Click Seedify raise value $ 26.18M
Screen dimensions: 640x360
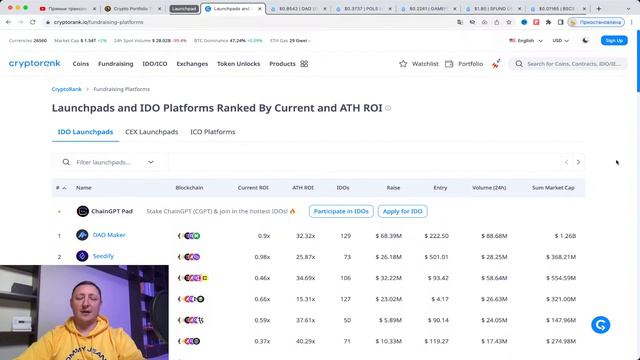tap(389, 257)
